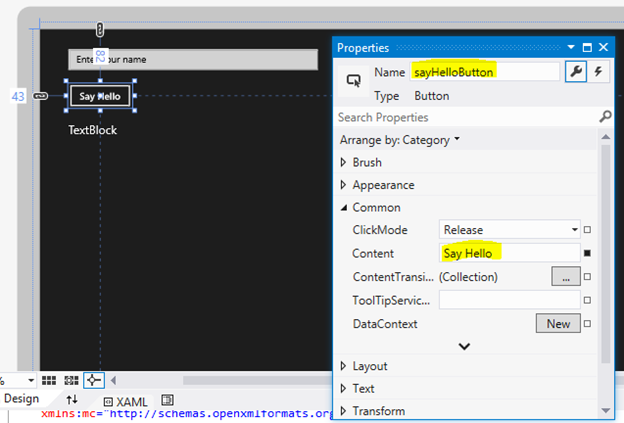Swap the Design and XAML panes
The height and width of the screenshot is (423, 624).
pyautogui.click(x=72, y=399)
